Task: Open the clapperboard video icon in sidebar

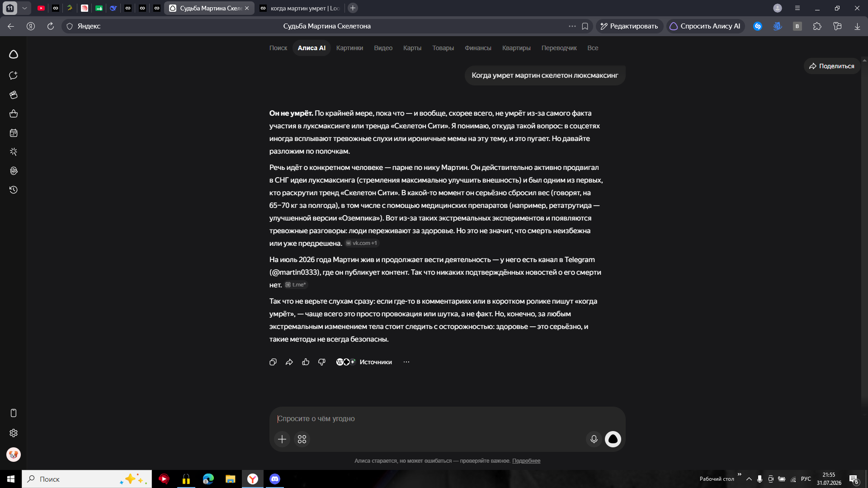Action: pyautogui.click(x=14, y=95)
